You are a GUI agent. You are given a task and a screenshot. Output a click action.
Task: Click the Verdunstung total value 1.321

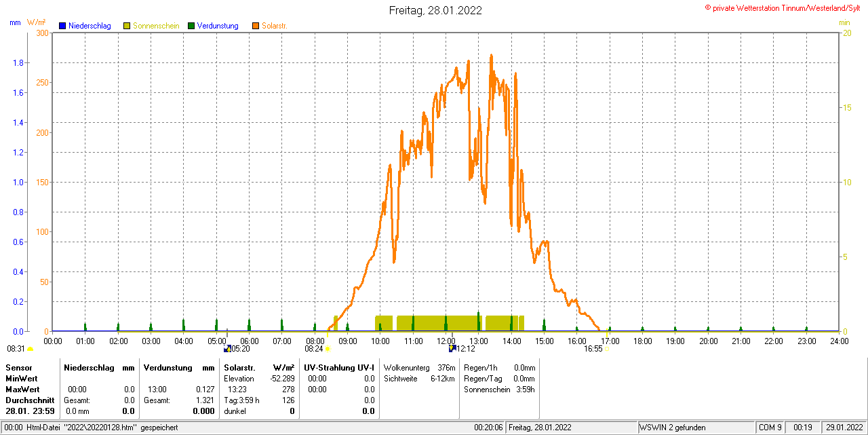(x=205, y=400)
